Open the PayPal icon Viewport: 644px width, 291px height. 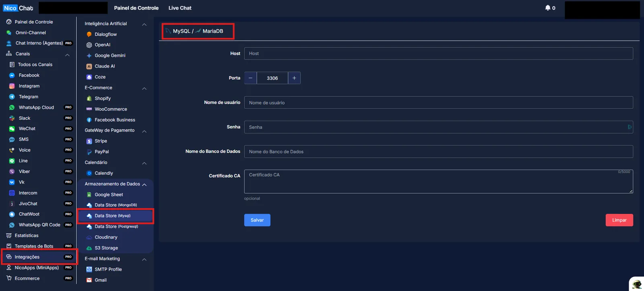pyautogui.click(x=89, y=152)
